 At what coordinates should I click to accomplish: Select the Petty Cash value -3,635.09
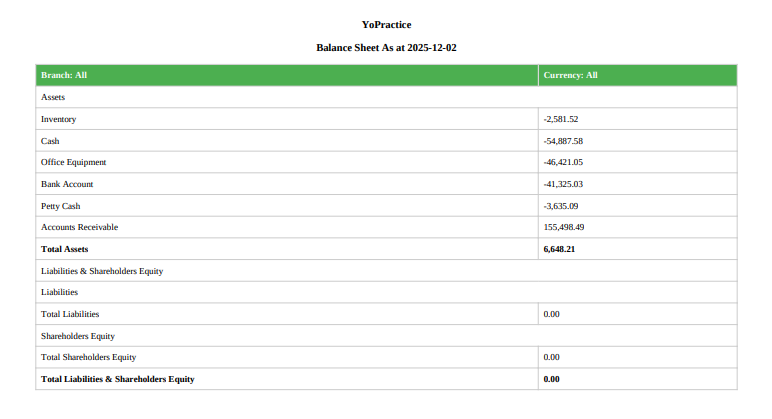pyautogui.click(x=561, y=206)
